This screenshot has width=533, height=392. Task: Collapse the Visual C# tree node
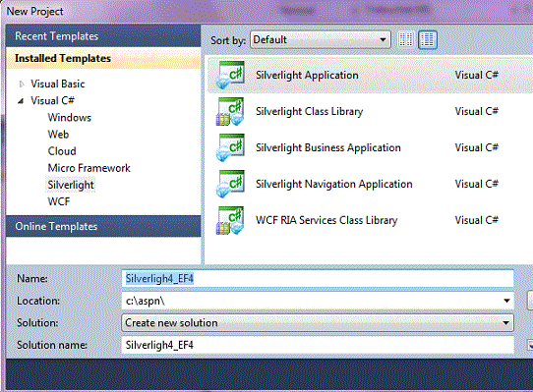pyautogui.click(x=21, y=101)
